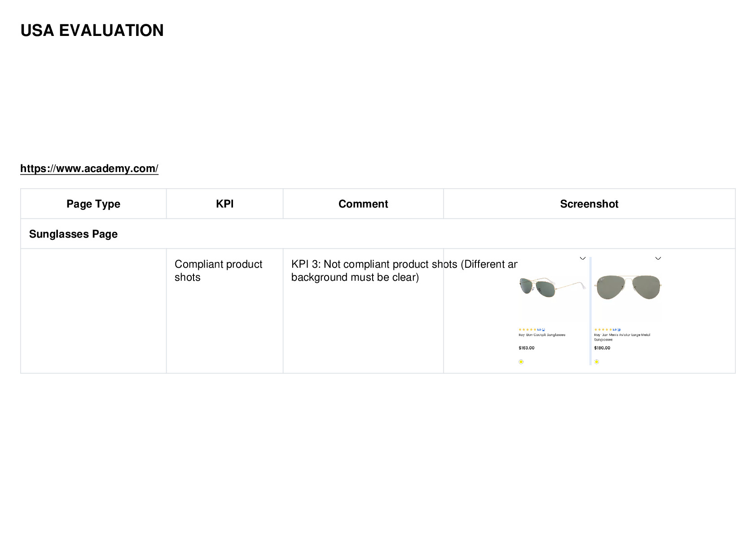Expand chevron above Cockpit Sunglasses image
The height and width of the screenshot is (535, 756).
(x=583, y=258)
